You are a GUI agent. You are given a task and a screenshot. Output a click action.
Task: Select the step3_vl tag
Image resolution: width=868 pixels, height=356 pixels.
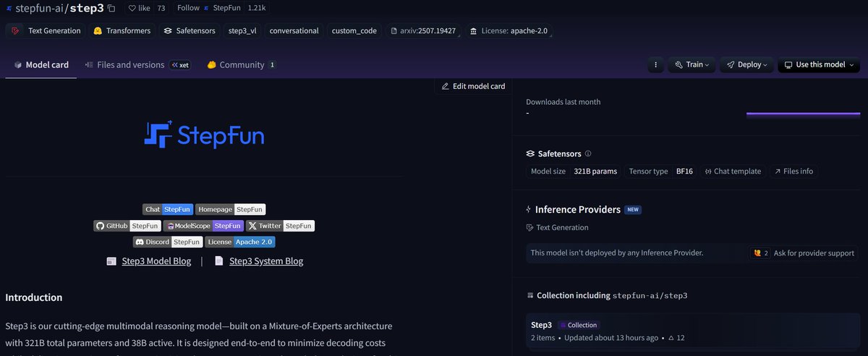tap(242, 31)
